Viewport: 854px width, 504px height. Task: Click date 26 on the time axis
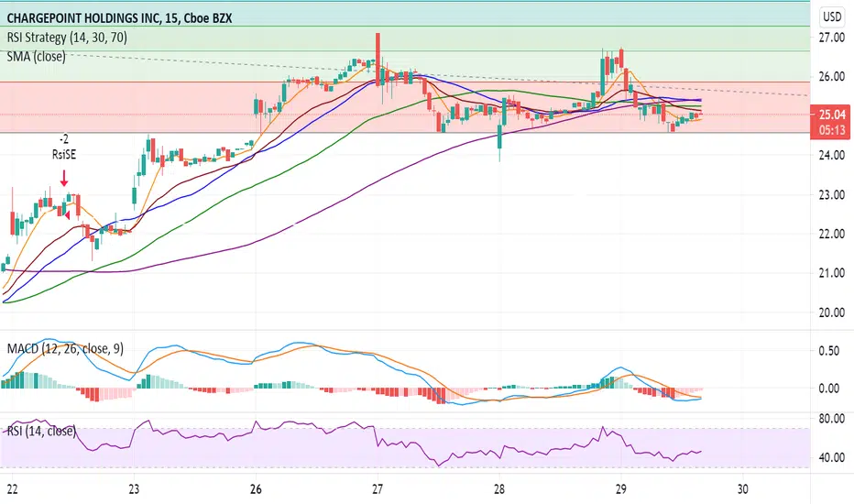[256, 488]
